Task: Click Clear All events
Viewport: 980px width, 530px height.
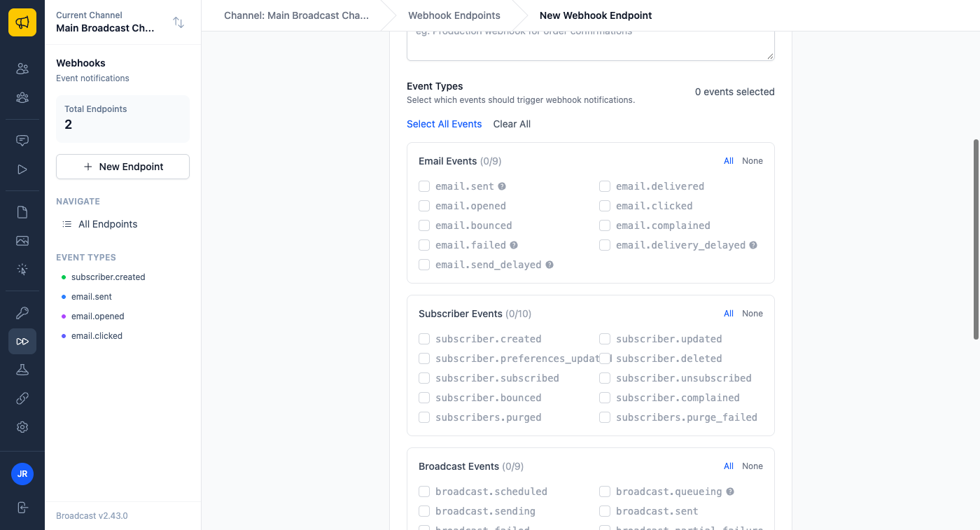Action: pyautogui.click(x=512, y=124)
